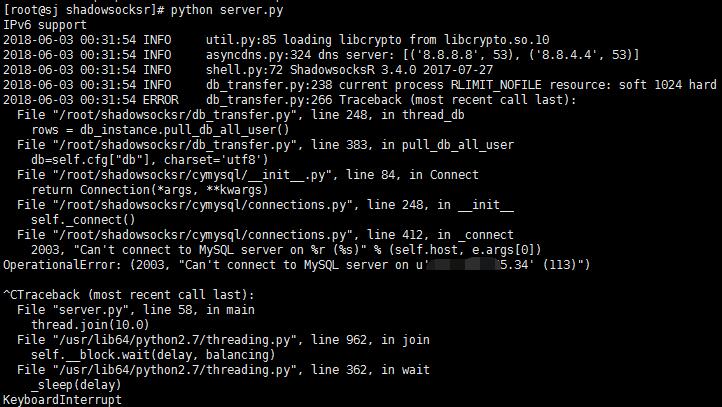Click the "thread.join(10.0)" code line

85,326
